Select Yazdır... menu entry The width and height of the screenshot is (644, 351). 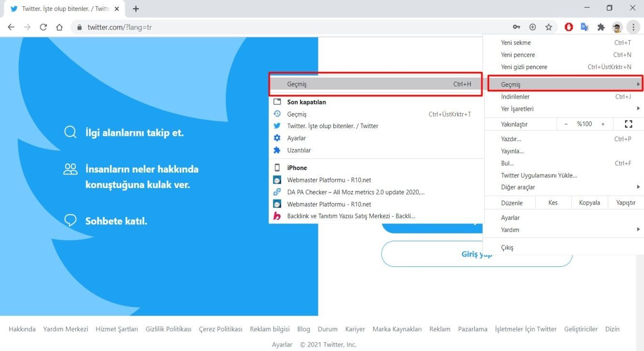(563, 139)
